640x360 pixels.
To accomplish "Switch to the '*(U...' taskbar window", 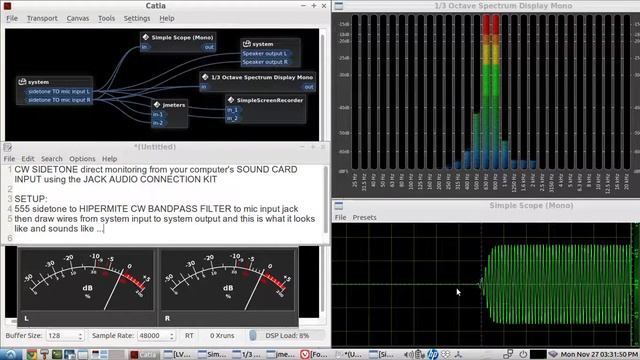I will click(x=349, y=354).
